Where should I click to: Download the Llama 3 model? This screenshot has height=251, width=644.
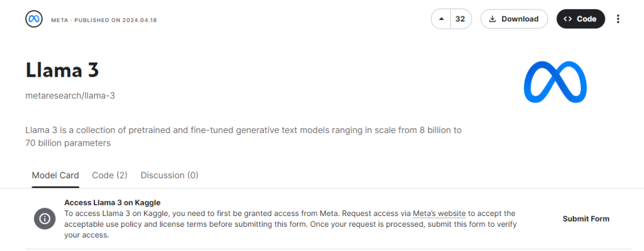tap(514, 19)
